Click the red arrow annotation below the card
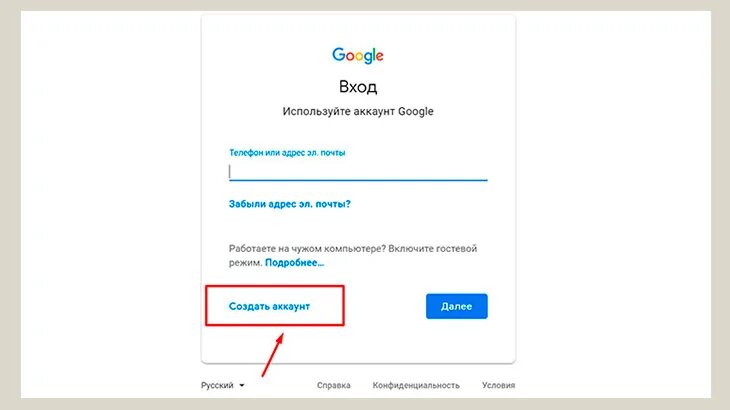This screenshot has height=410, width=730. point(273,355)
